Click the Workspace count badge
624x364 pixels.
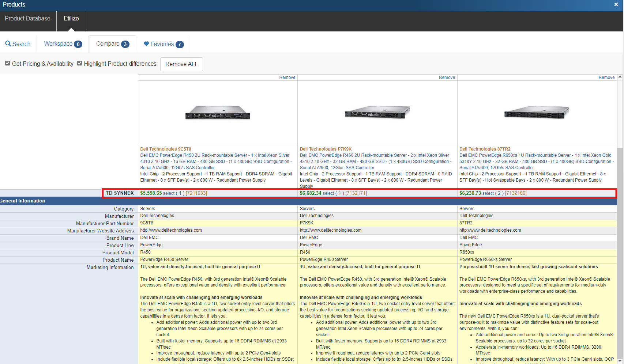tap(78, 44)
